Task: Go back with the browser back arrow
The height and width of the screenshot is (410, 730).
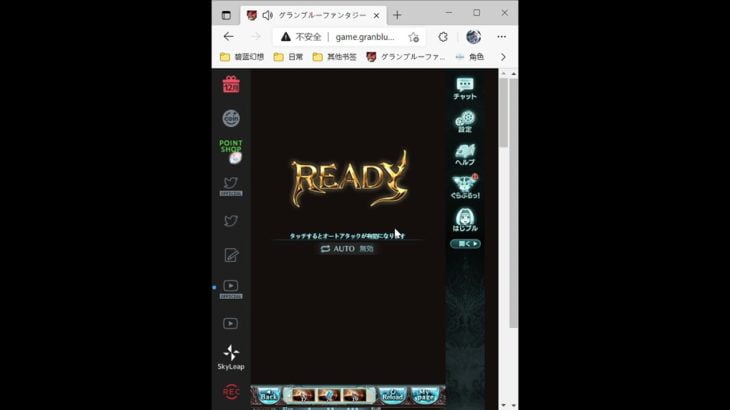Action: 229,37
